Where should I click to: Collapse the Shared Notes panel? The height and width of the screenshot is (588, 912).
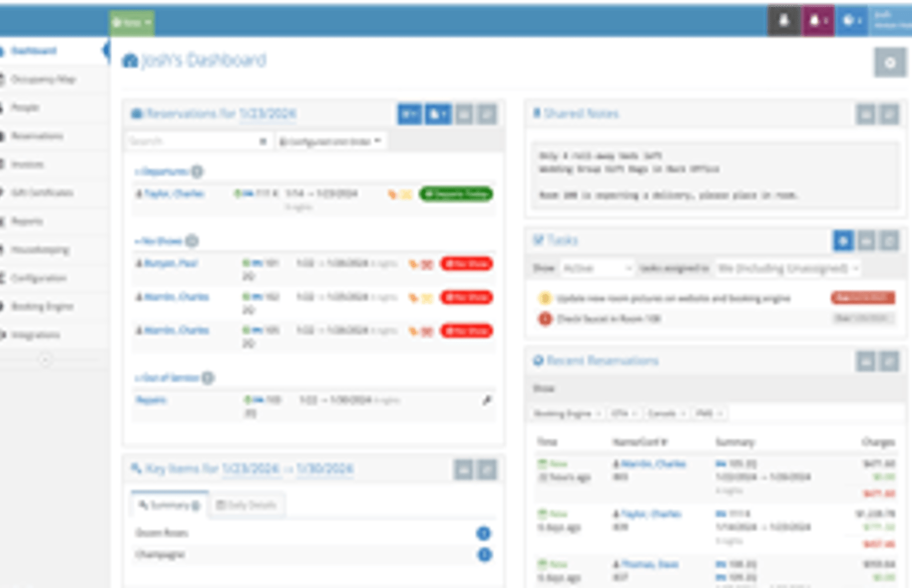pyautogui.click(x=866, y=115)
